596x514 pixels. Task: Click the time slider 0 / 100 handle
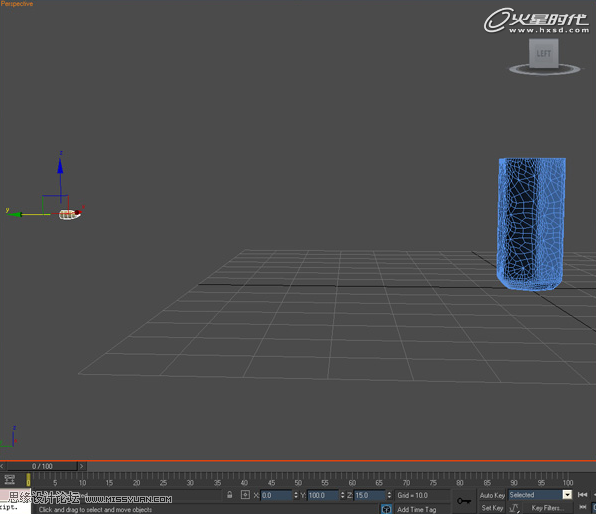coord(42,466)
